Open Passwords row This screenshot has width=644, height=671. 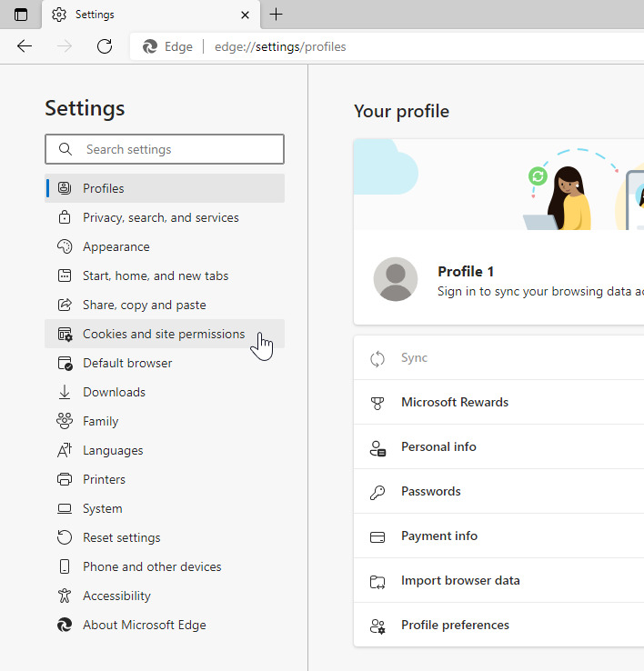498,491
